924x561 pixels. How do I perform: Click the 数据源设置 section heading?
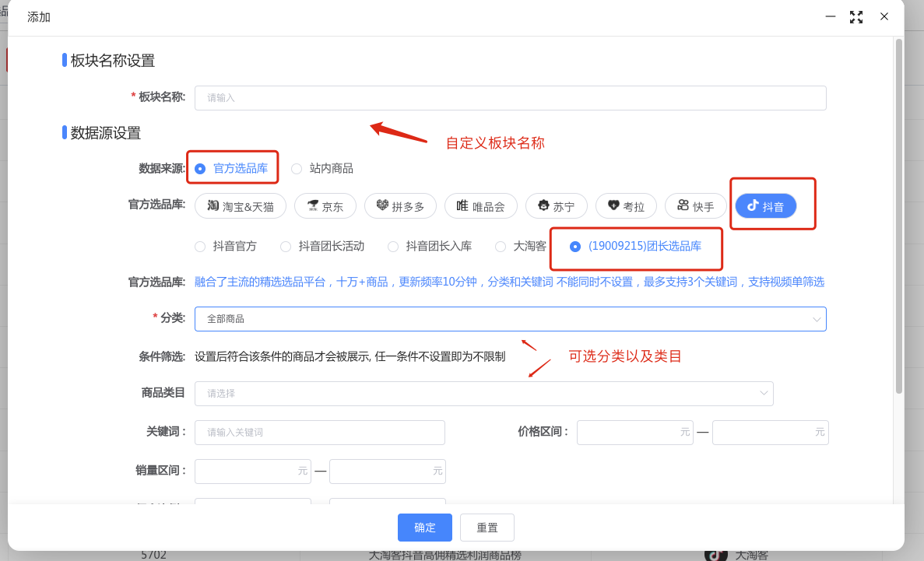(106, 133)
